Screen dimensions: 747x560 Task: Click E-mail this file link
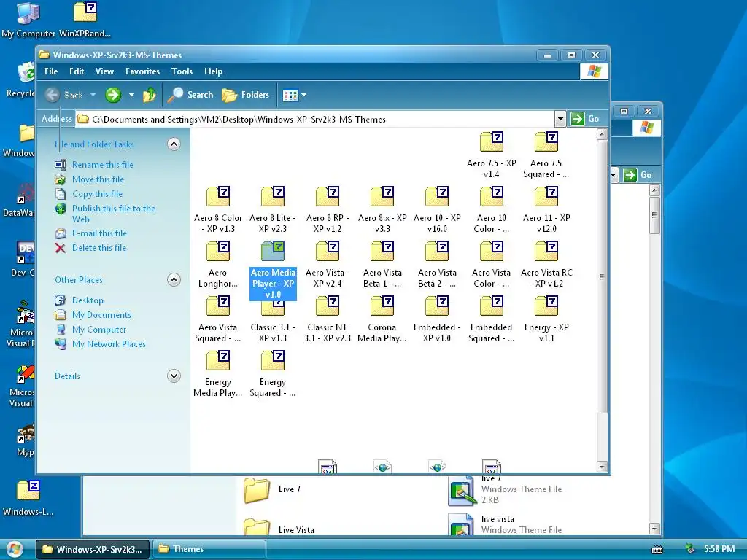tap(99, 233)
